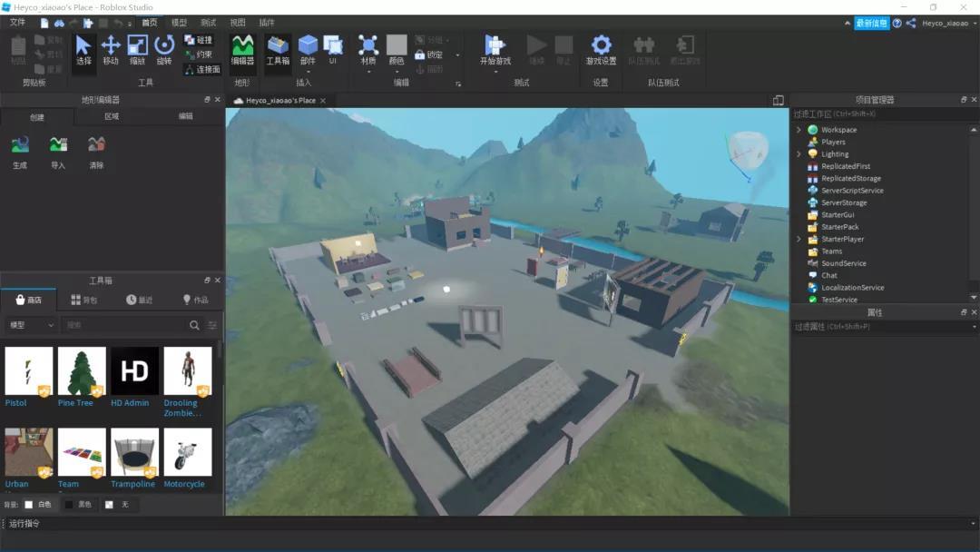Open the 开始游戏 play mode dropdown arrow
The width and height of the screenshot is (980, 552).
(x=495, y=72)
